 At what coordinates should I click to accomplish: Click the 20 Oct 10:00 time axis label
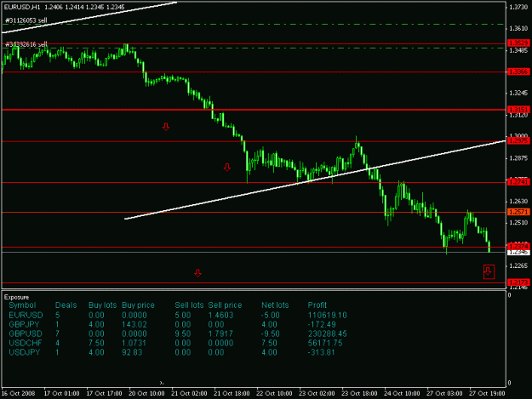coord(146,393)
